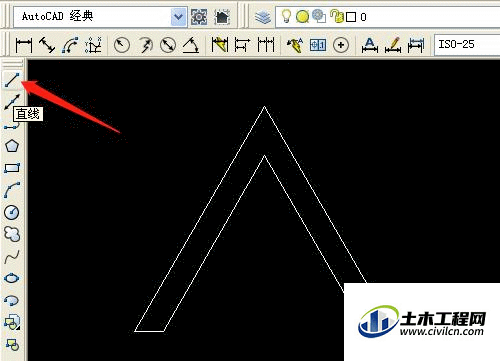This screenshot has height=361, width=500.
Task: Choose the Radius dimension tool
Action: pyautogui.click(x=122, y=45)
